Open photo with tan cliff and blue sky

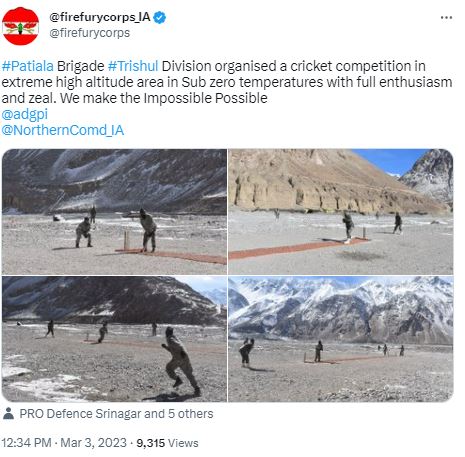341,212
